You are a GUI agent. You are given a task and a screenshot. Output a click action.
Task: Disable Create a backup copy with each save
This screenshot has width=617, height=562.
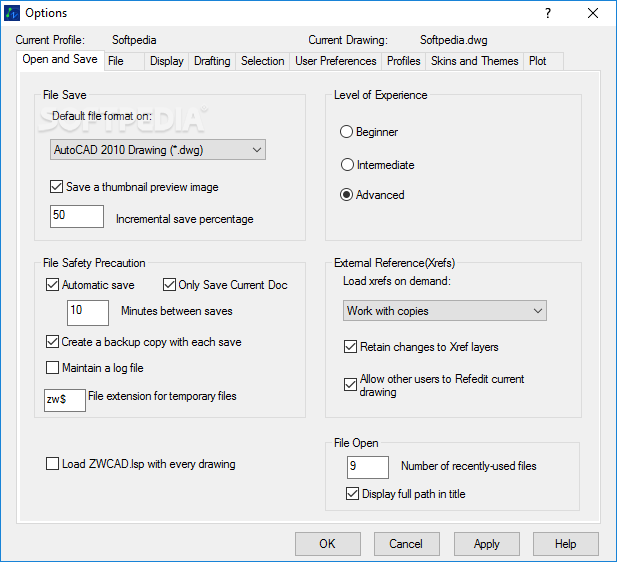(52, 342)
